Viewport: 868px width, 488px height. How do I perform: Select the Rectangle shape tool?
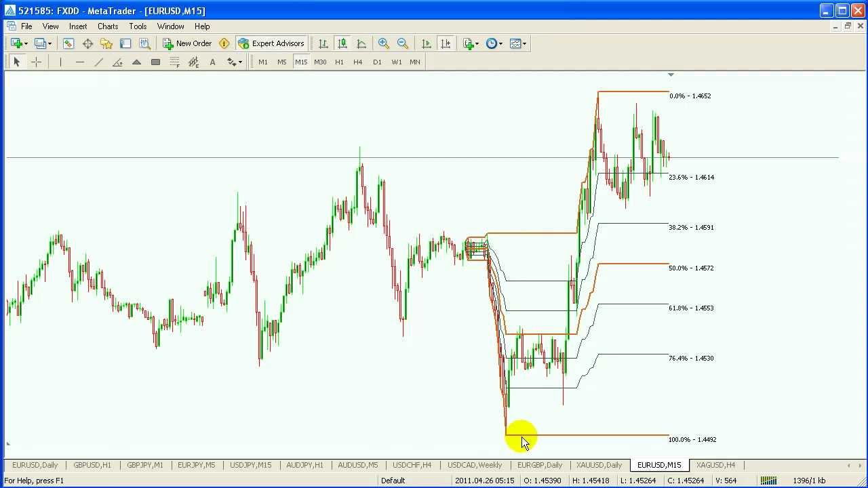pyautogui.click(x=155, y=62)
